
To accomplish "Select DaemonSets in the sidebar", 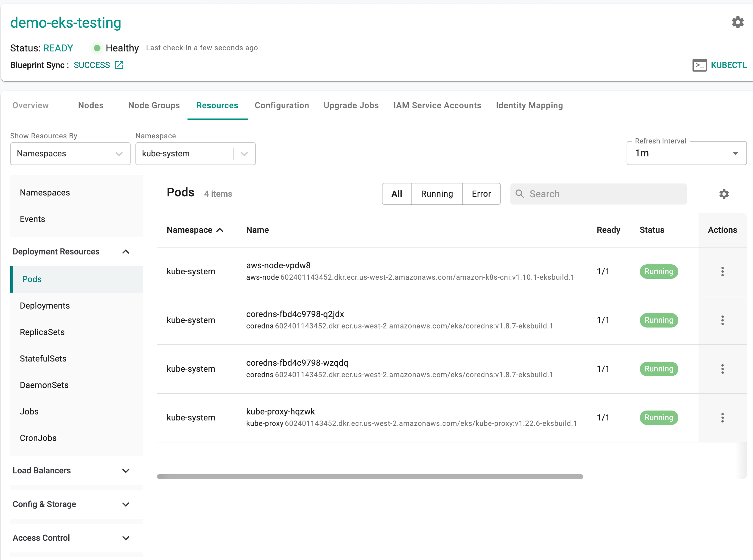I will click(x=76, y=385).
